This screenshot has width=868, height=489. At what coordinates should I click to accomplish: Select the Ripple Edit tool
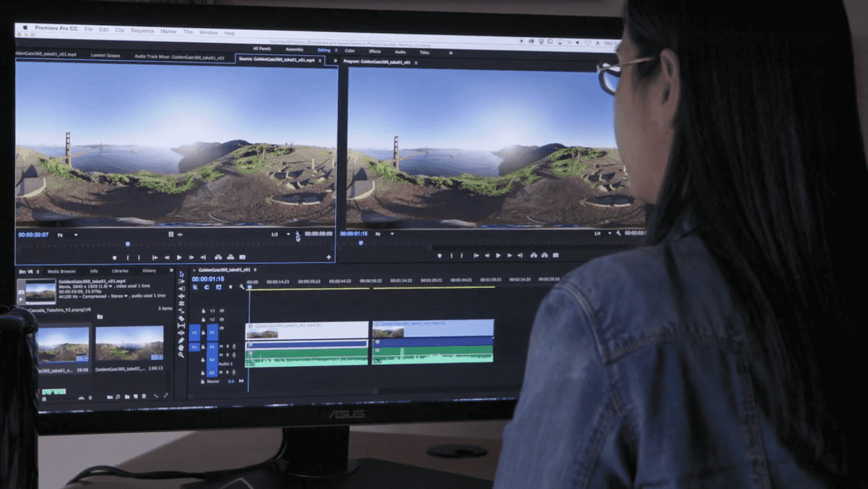(181, 296)
